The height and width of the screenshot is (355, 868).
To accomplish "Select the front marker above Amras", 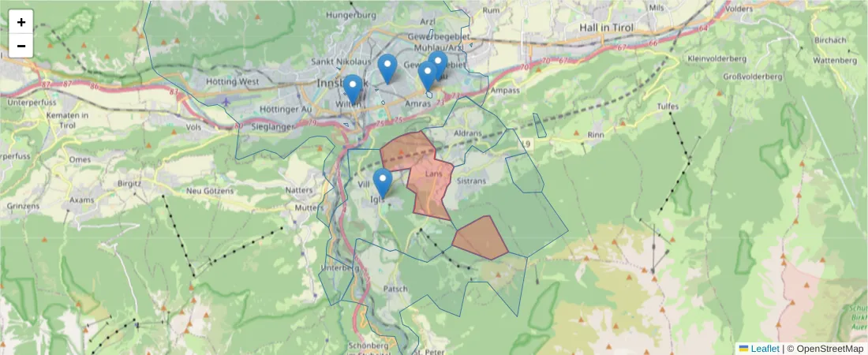I will click(428, 76).
